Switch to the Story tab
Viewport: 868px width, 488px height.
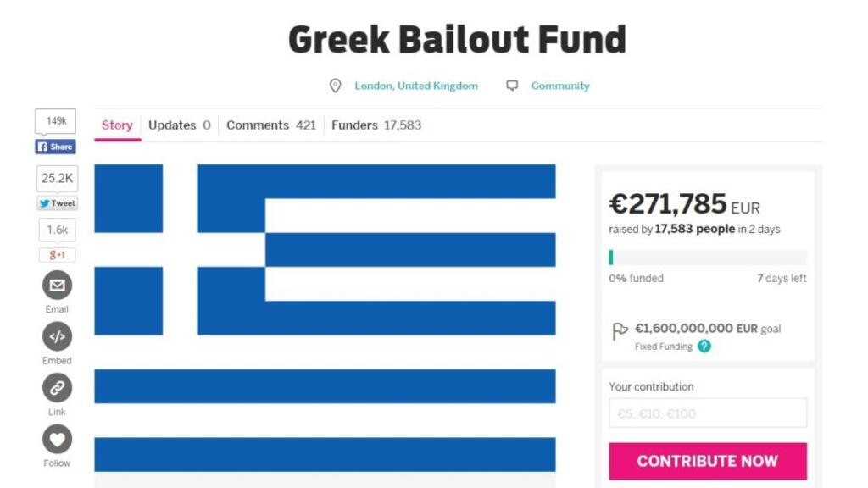point(117,125)
